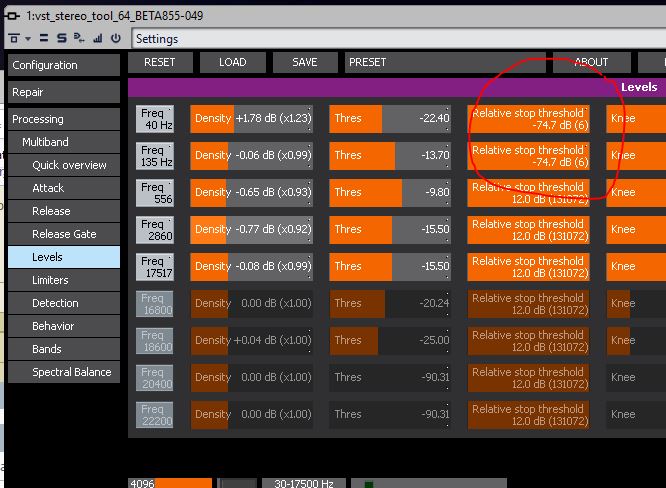666x488 pixels.
Task: Select the Processing section
Action: [64, 119]
